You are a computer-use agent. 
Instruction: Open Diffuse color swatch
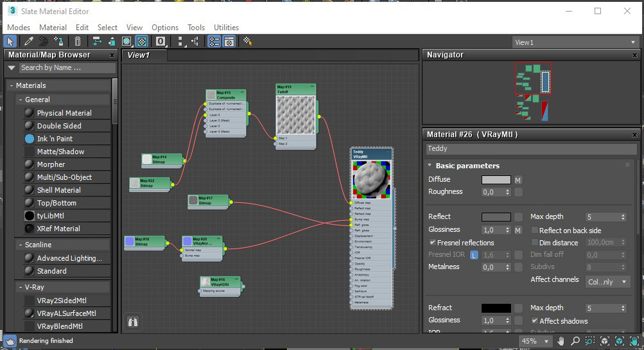(496, 180)
